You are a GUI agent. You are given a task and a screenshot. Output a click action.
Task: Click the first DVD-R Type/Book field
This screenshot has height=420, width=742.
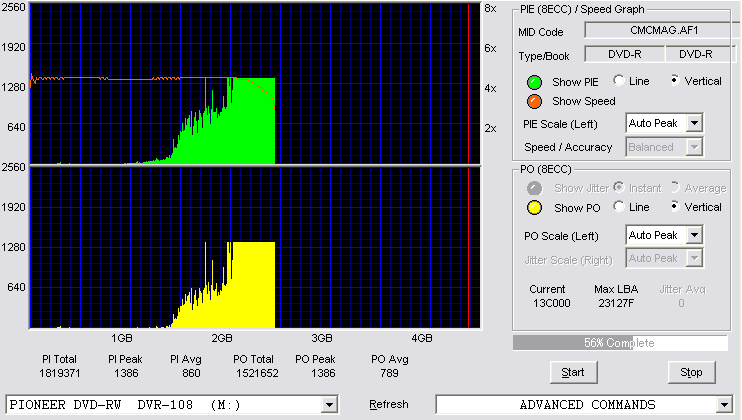point(625,54)
